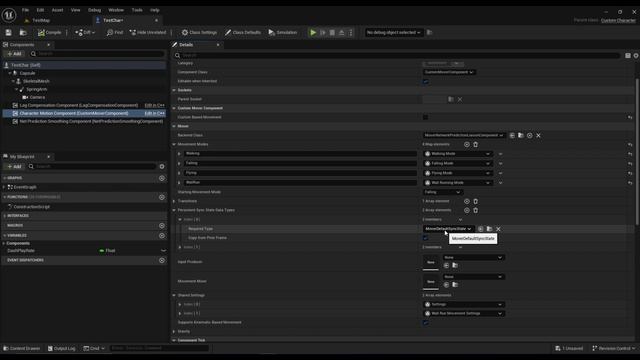Viewport: 640px width, 360px height.
Task: Open the Debug menu
Action: (x=94, y=10)
